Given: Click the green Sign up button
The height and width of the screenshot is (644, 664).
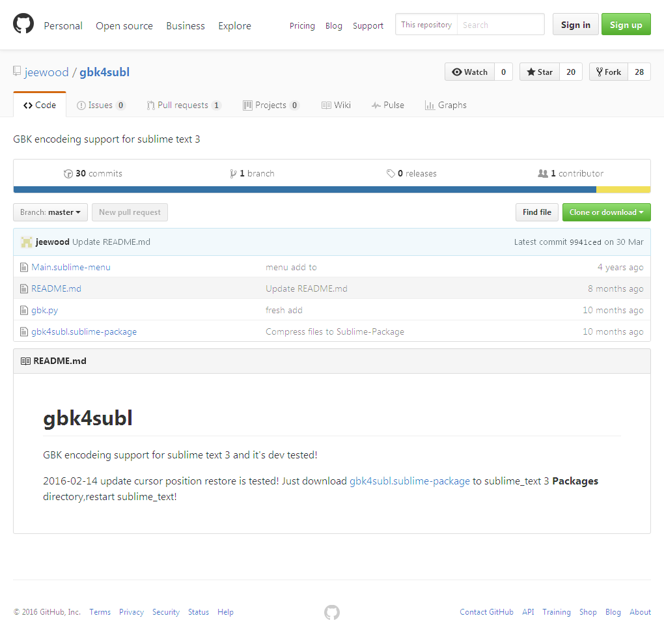Looking at the screenshot, I should click(x=626, y=25).
